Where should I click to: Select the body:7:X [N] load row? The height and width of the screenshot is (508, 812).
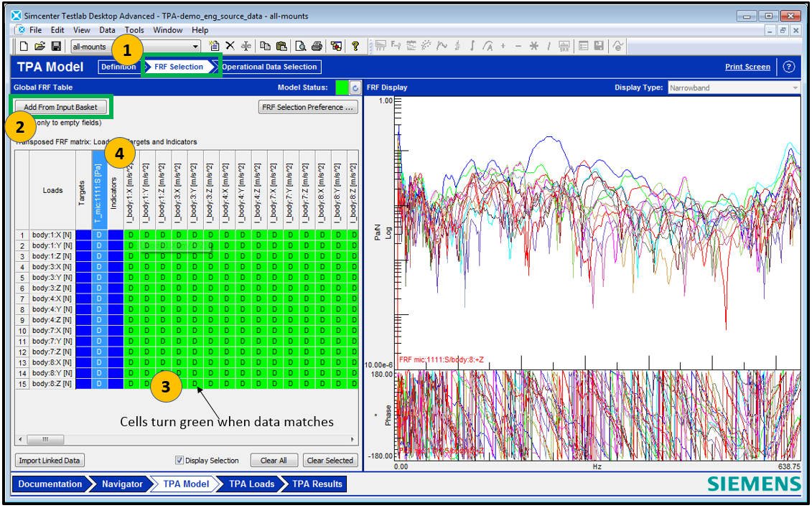52,331
